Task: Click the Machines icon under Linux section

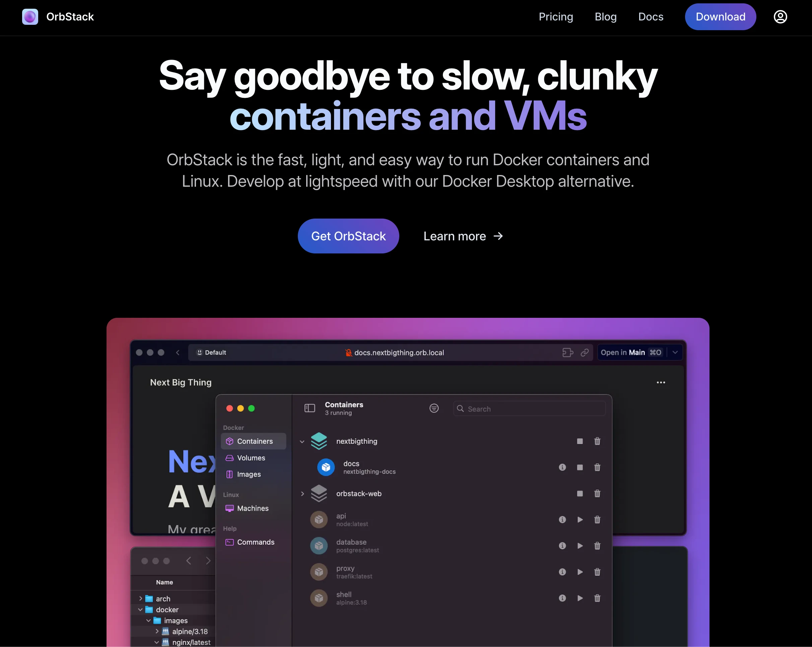Action: coord(229,508)
